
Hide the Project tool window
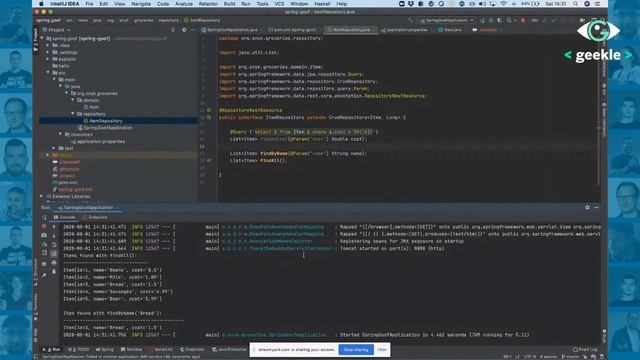click(193, 30)
